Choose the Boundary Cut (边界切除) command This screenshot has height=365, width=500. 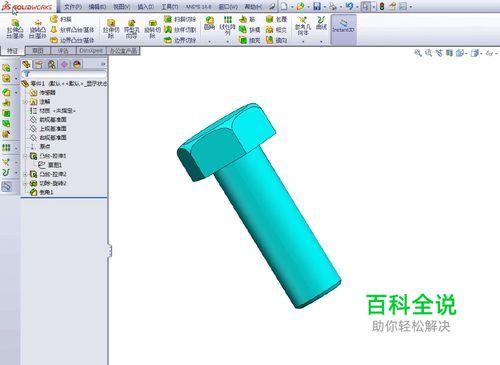tap(180, 40)
